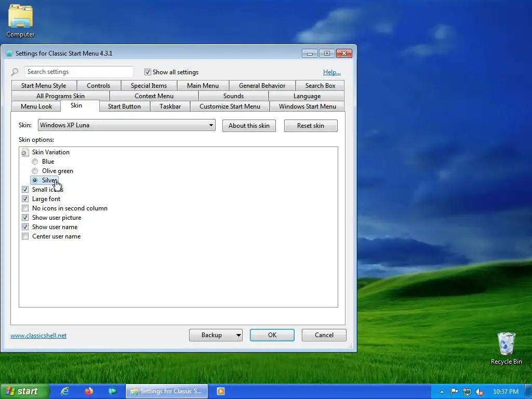This screenshot has width=532, height=399.
Task: Open the Sounds tab
Action: [233, 96]
